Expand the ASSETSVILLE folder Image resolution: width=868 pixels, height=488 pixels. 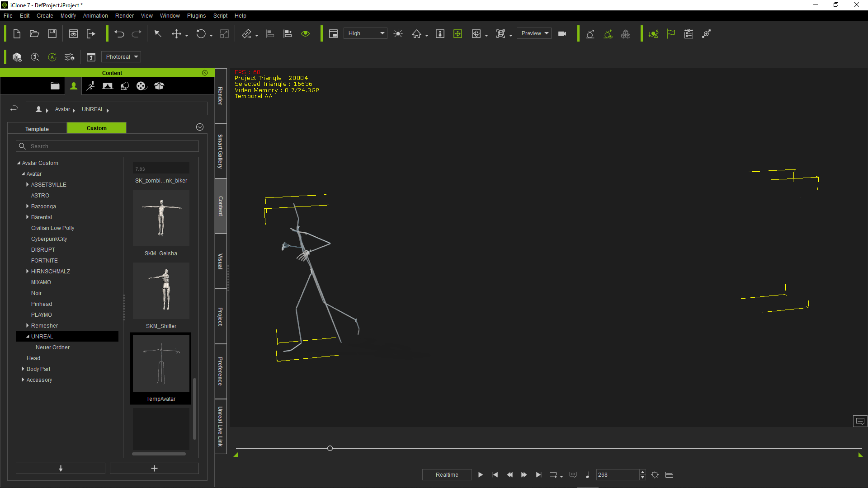28,184
